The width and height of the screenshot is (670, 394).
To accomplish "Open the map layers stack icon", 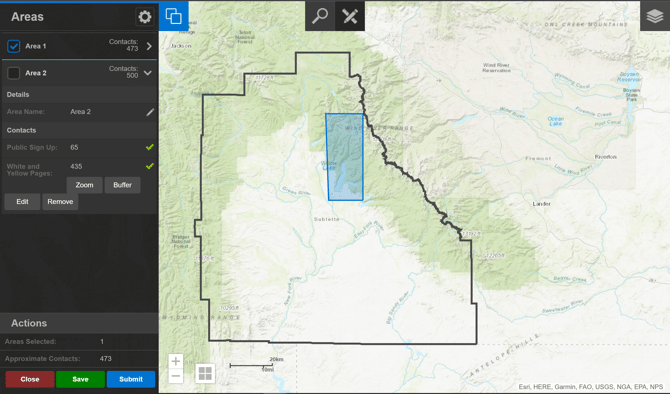I will point(655,16).
